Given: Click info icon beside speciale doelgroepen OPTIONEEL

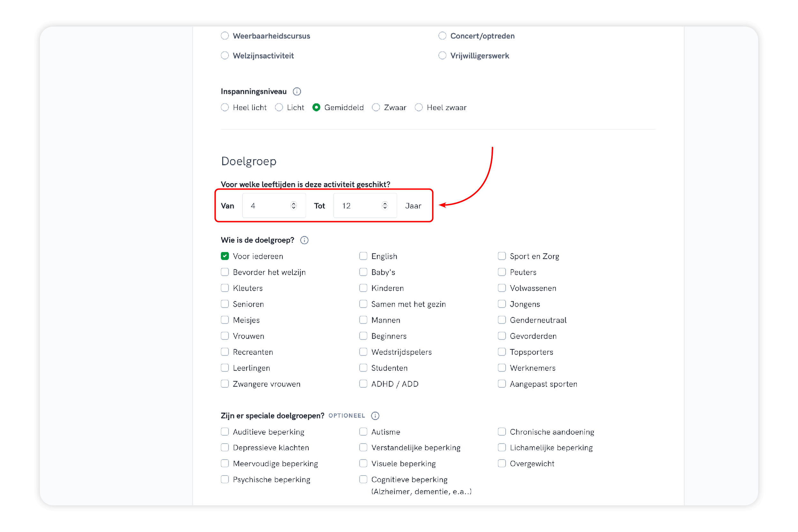Looking at the screenshot, I should coord(375,416).
